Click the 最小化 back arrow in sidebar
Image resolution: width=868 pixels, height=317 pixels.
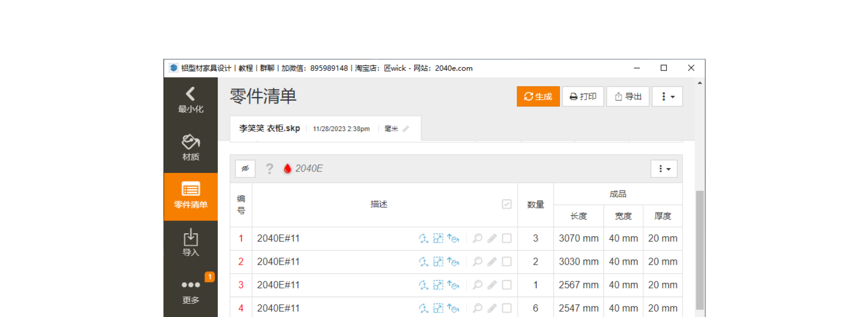(190, 100)
